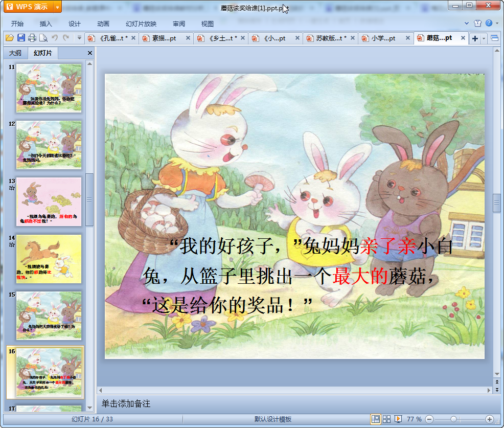Expand quick access toolbar customize arrow

tap(79, 38)
